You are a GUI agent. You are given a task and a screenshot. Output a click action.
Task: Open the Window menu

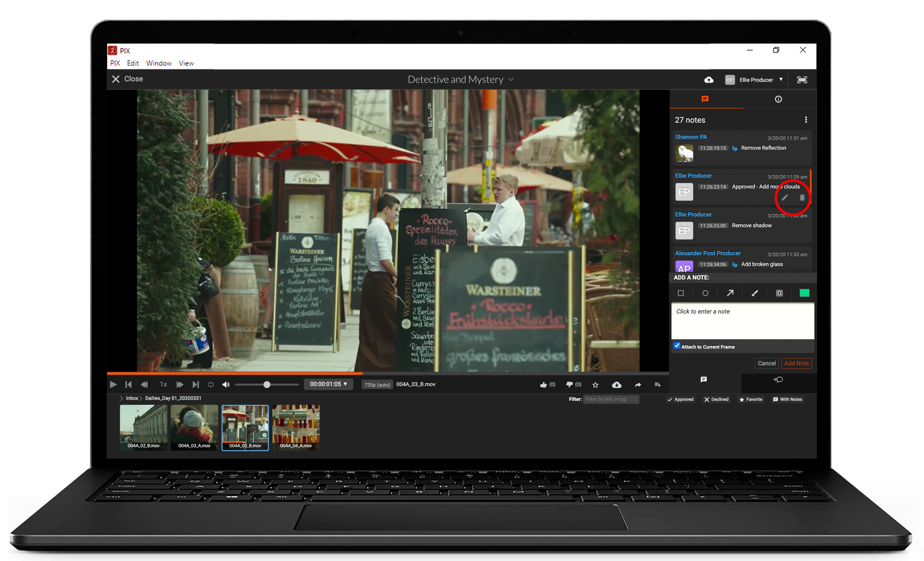(159, 63)
